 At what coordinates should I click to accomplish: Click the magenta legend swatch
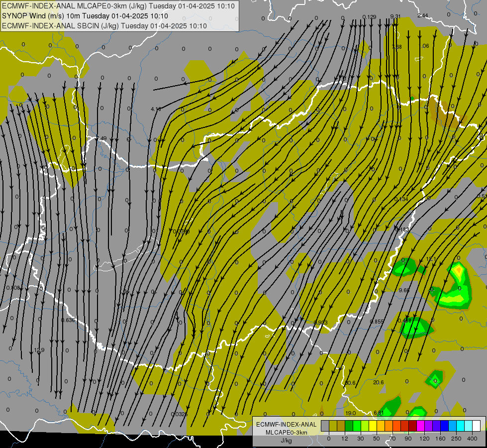[x=421, y=426]
